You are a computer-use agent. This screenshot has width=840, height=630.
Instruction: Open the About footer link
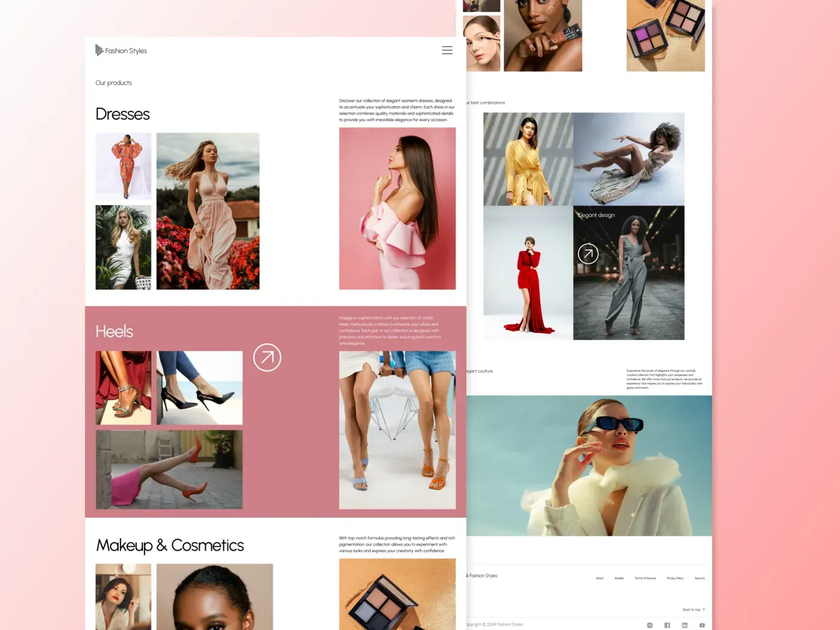(x=599, y=578)
